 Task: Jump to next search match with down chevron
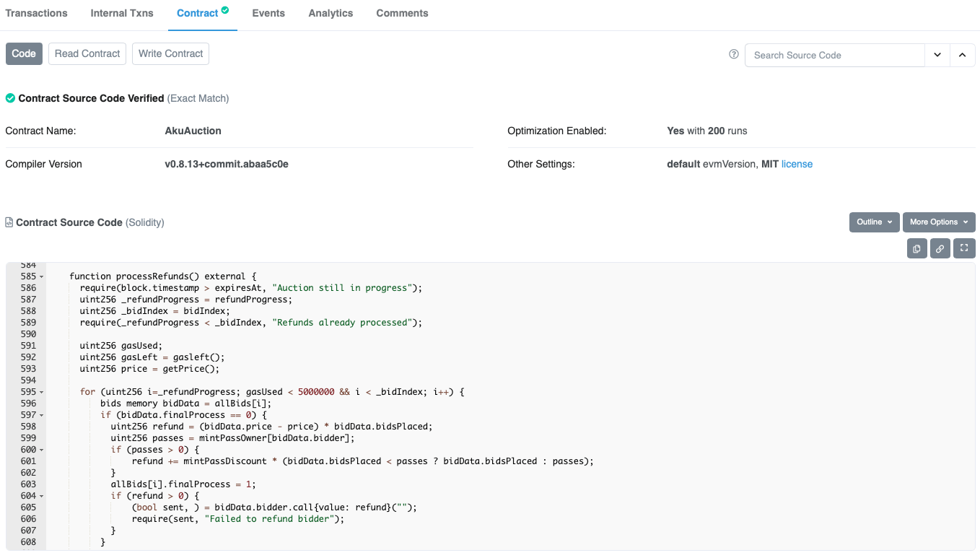[937, 55]
